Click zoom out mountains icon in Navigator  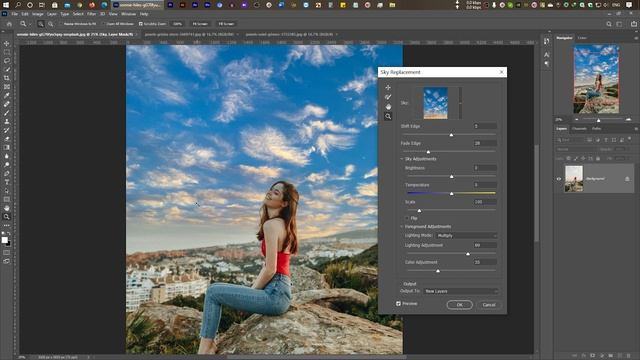pos(577,120)
